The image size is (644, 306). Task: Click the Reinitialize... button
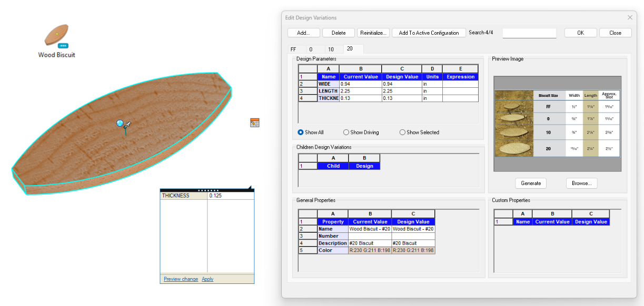pos(373,33)
